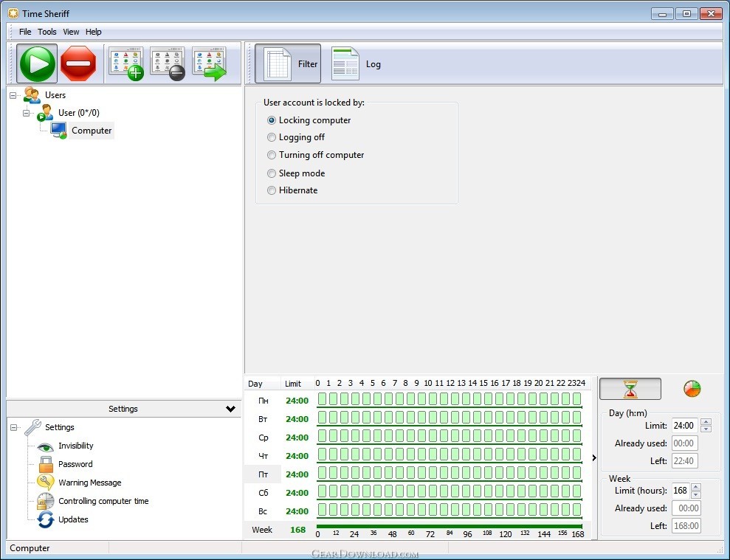Decrease the Day limit with down spinner

[706, 429]
